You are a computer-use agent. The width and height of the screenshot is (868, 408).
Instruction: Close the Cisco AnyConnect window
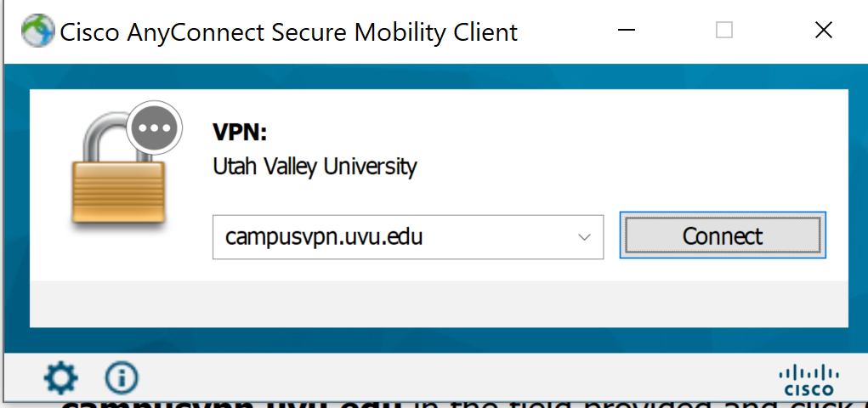[x=822, y=31]
